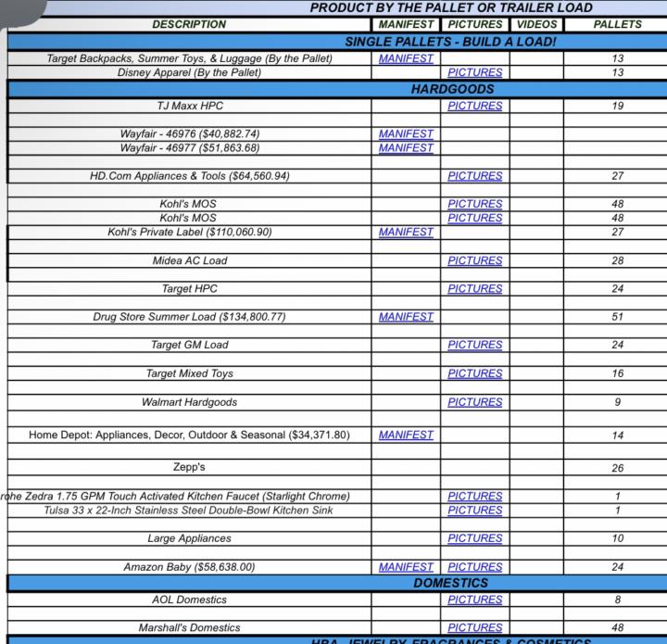The height and width of the screenshot is (644, 667).
Task: Open MANIFEST for Drug Store Summer Load
Action: point(406,317)
